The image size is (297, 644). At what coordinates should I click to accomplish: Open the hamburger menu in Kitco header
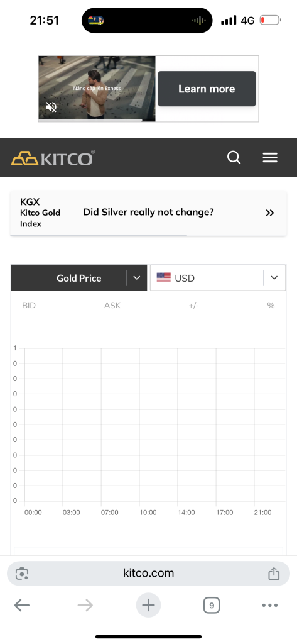tap(270, 158)
